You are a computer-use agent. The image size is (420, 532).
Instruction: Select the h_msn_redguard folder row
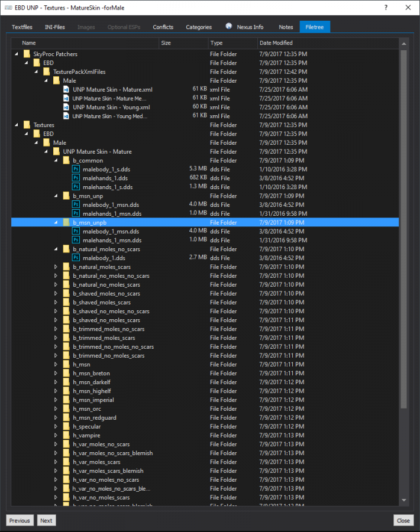[x=205, y=417]
